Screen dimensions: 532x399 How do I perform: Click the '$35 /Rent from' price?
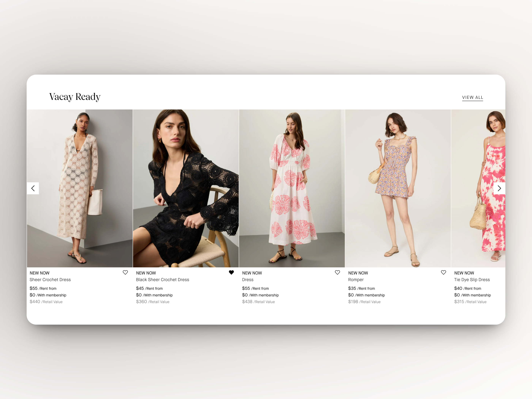pos(362,288)
